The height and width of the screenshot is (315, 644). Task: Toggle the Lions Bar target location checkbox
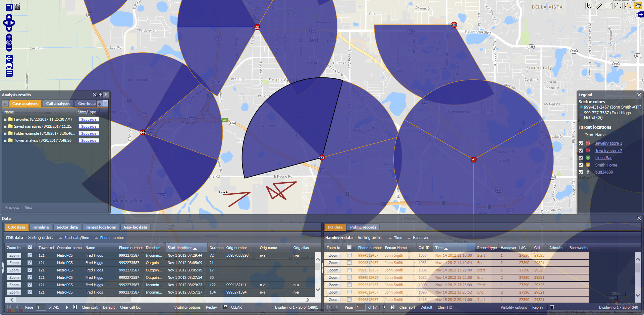[x=581, y=158]
